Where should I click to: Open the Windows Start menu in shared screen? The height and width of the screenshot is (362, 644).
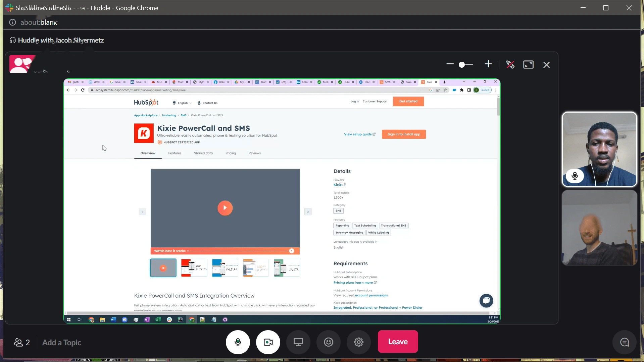[68, 320]
